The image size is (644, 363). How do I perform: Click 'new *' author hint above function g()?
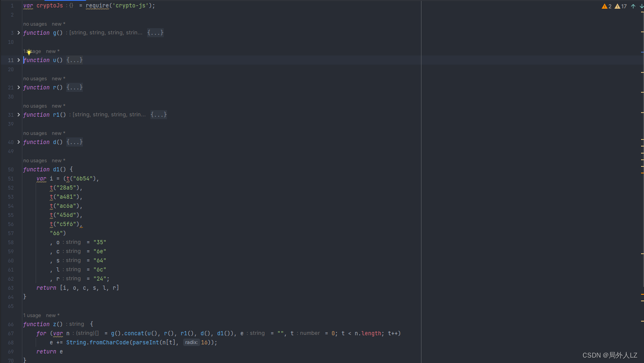[58, 24]
